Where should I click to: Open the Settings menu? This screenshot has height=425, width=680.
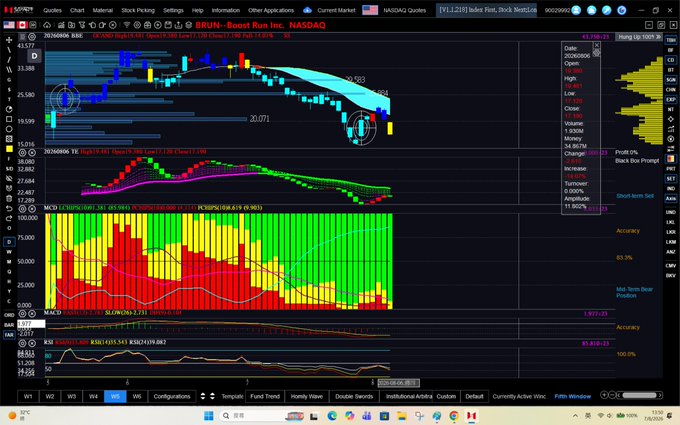pyautogui.click(x=173, y=10)
